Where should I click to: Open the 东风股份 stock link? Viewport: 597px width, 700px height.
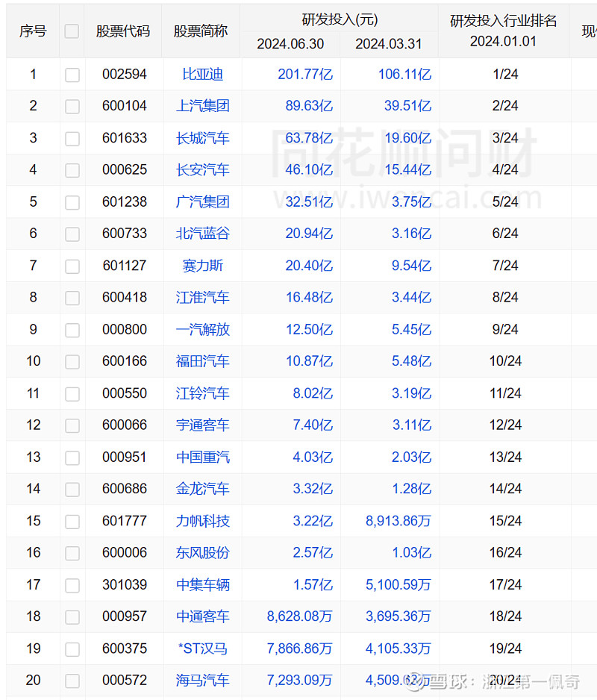tap(203, 553)
